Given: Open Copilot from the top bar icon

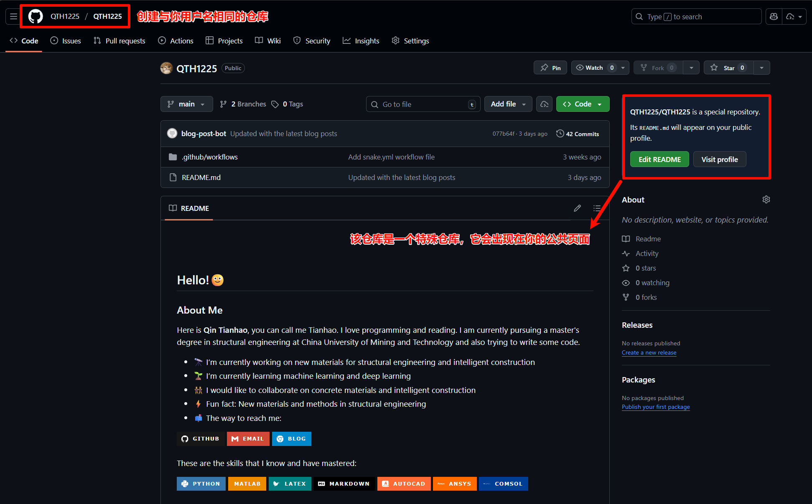Looking at the screenshot, I should pyautogui.click(x=774, y=16).
